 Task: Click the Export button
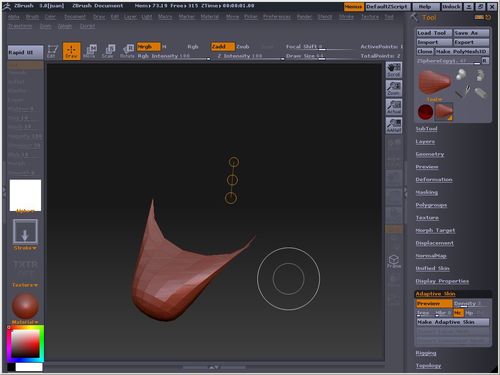471,42
